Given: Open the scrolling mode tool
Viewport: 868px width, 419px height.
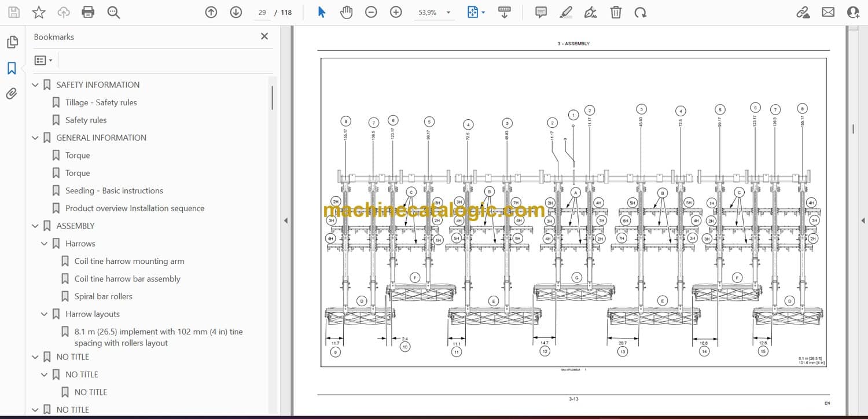Looking at the screenshot, I should pyautogui.click(x=505, y=12).
